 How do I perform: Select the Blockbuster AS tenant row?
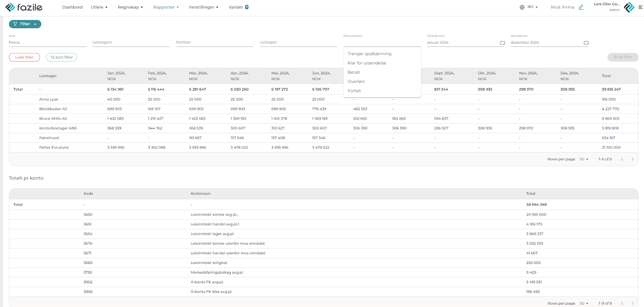324,109
